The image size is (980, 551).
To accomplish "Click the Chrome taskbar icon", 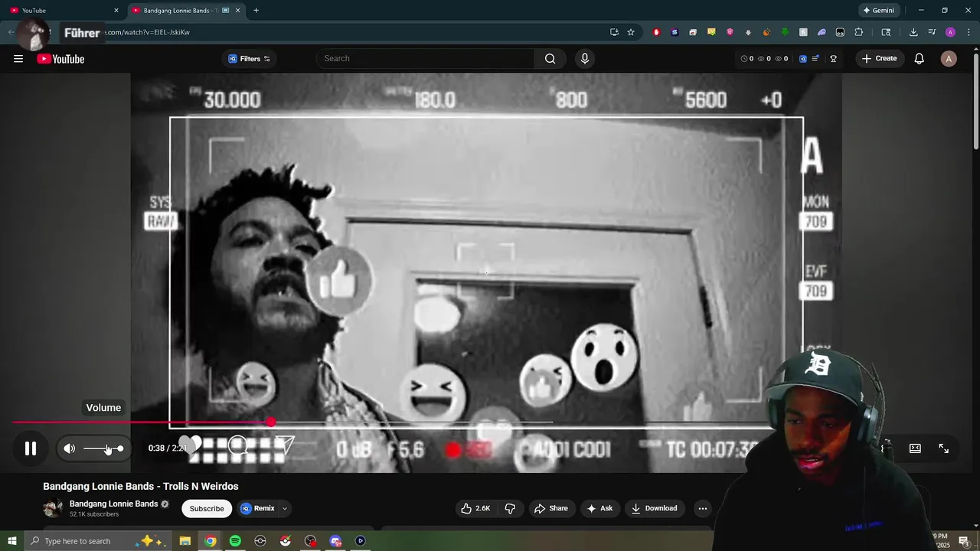I will 211,541.
